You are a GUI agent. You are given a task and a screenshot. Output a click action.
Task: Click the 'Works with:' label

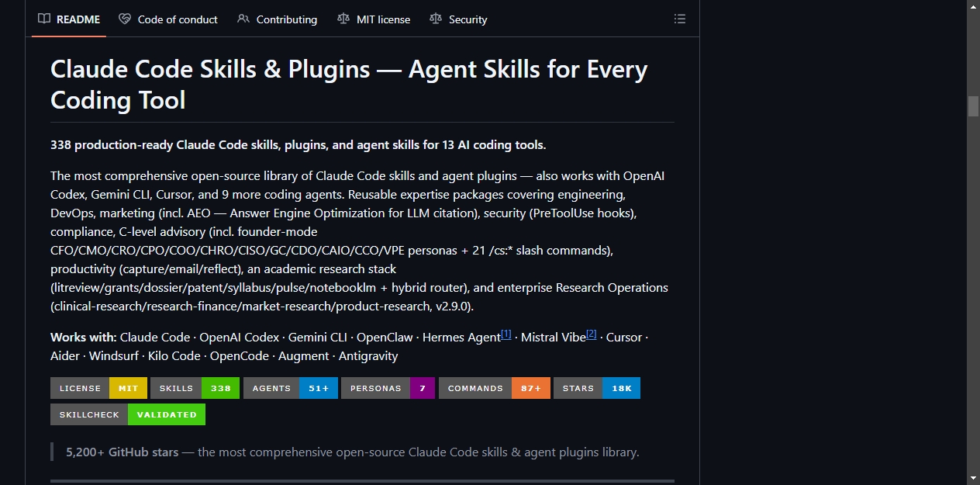pos(84,338)
